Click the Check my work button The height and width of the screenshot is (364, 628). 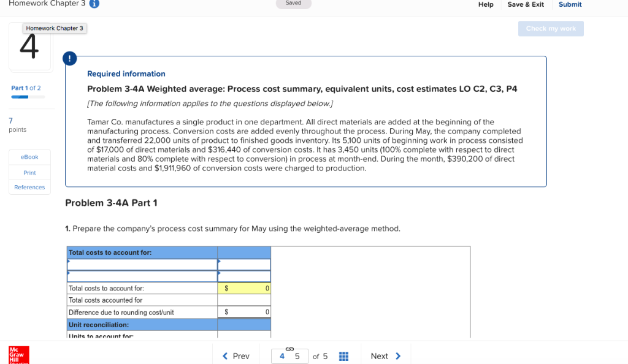tap(550, 28)
